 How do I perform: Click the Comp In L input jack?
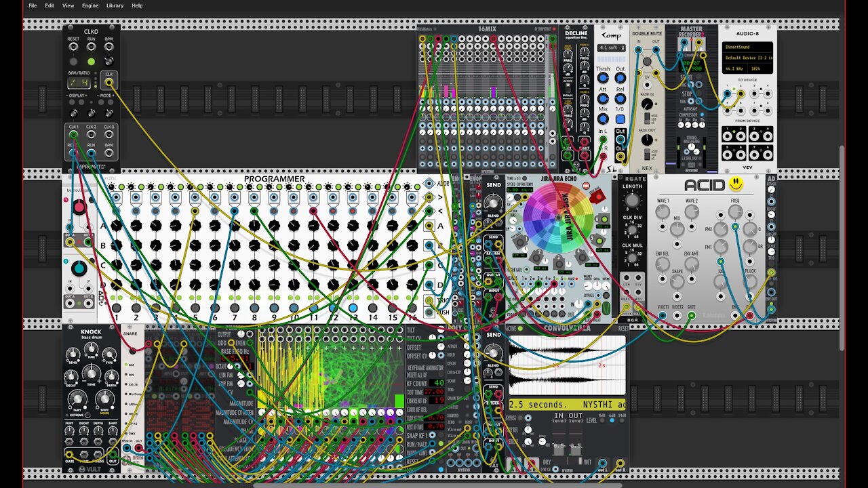602,140
